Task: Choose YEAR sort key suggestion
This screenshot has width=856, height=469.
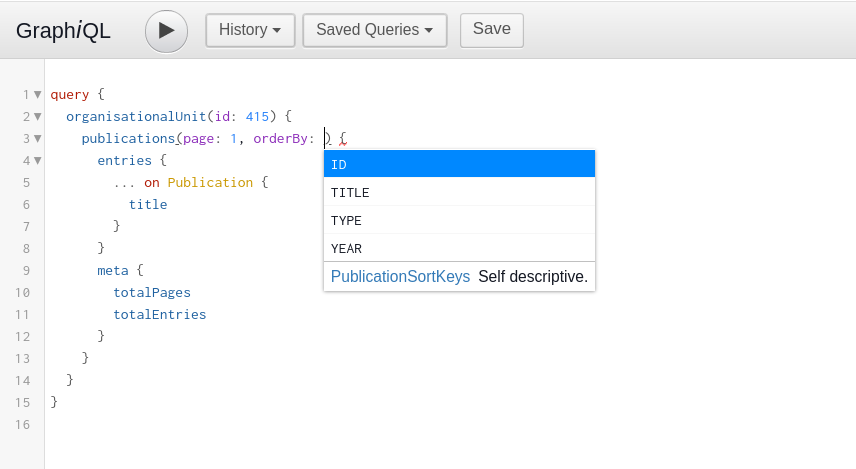Action: pyautogui.click(x=459, y=248)
